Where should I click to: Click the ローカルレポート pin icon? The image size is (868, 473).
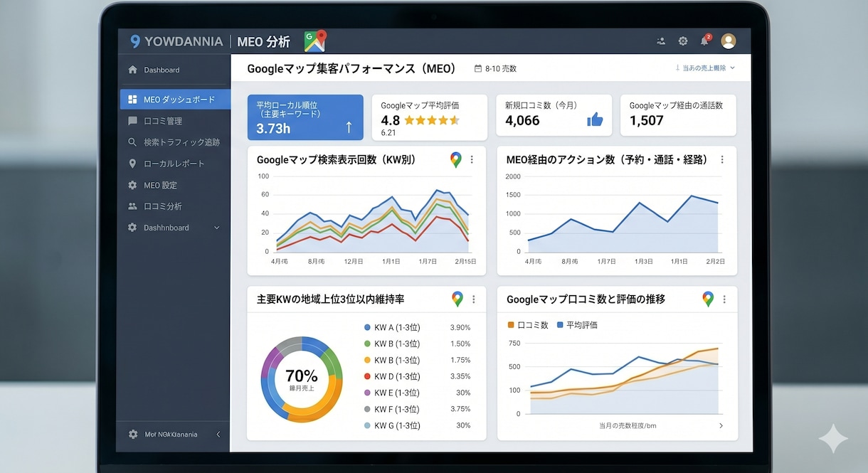(x=132, y=164)
